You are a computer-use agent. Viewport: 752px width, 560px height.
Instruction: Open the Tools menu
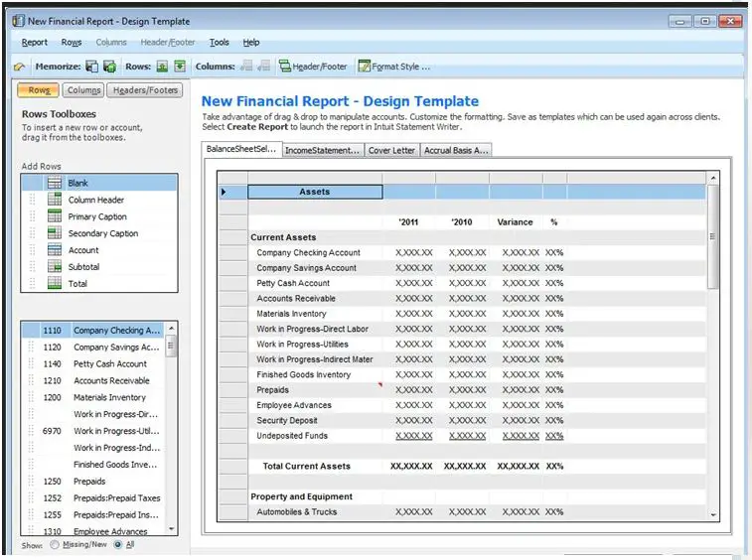pos(220,42)
